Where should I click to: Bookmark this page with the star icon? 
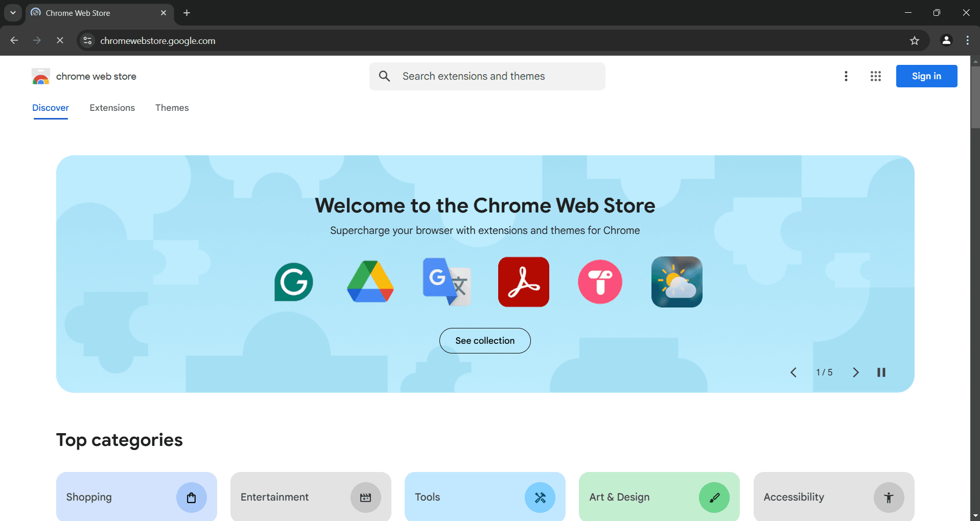click(914, 41)
